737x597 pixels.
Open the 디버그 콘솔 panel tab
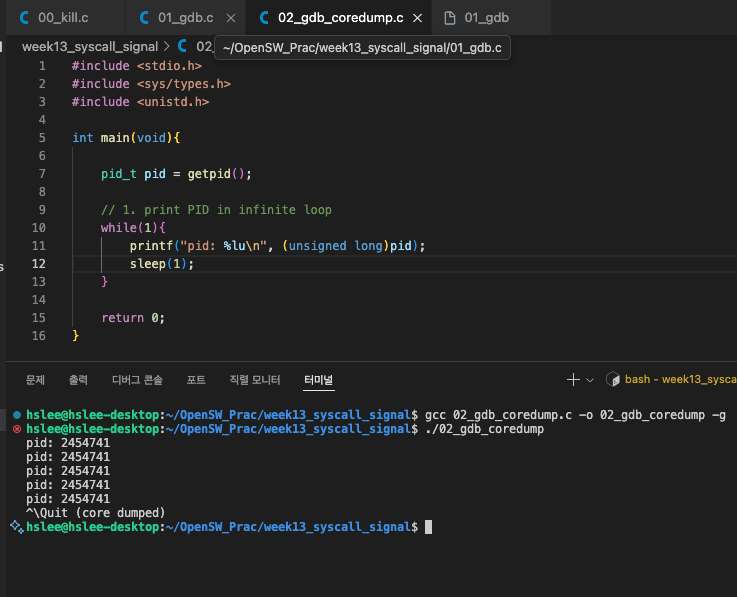click(137, 380)
